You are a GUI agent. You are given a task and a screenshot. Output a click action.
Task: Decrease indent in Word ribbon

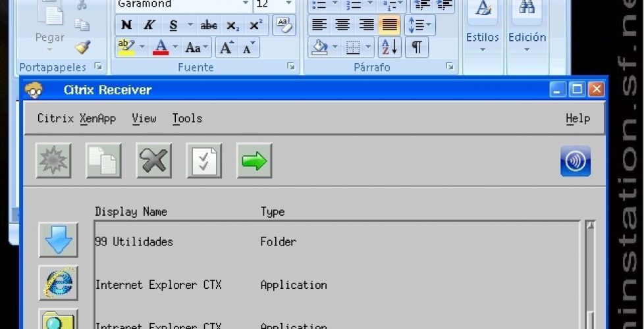[x=421, y=5]
